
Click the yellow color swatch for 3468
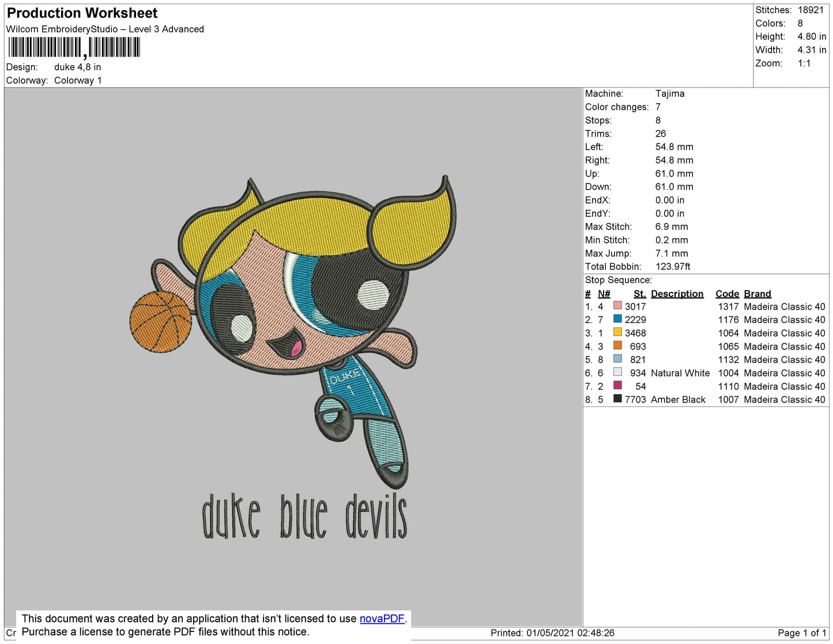point(617,332)
